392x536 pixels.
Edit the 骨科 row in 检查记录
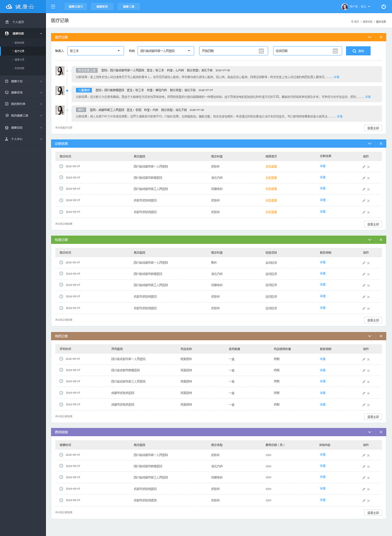(x=364, y=263)
